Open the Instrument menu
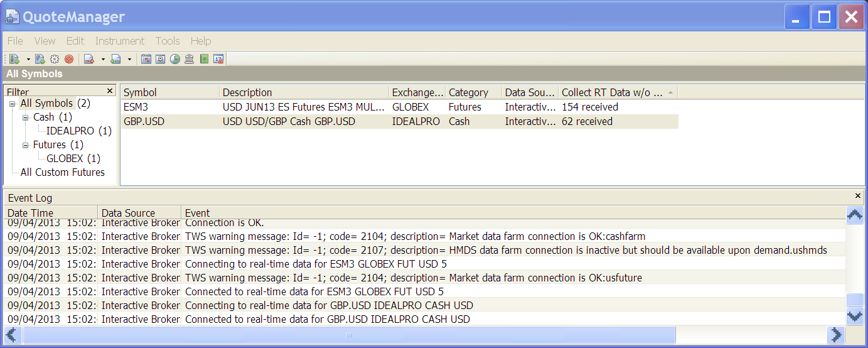 tap(120, 41)
